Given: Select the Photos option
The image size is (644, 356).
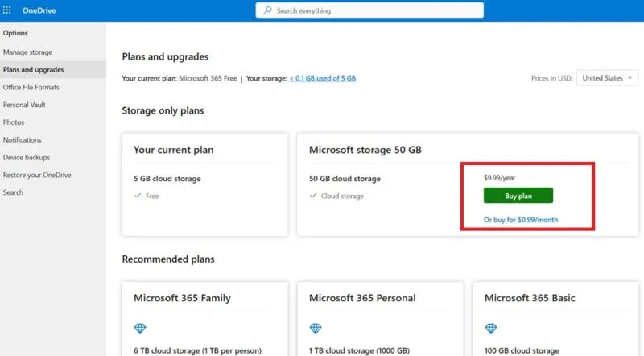Looking at the screenshot, I should (14, 122).
